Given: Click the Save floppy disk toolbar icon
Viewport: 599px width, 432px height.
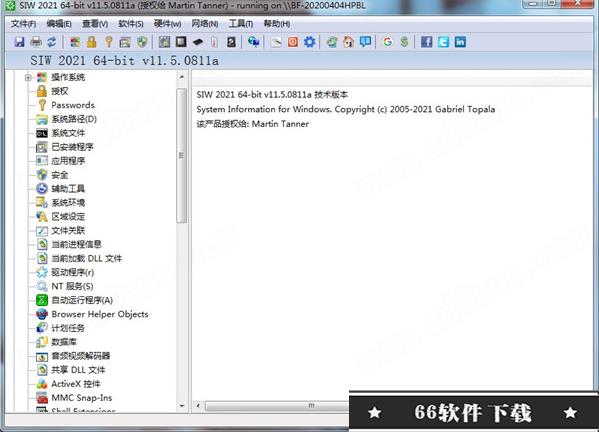Looking at the screenshot, I should (19, 42).
